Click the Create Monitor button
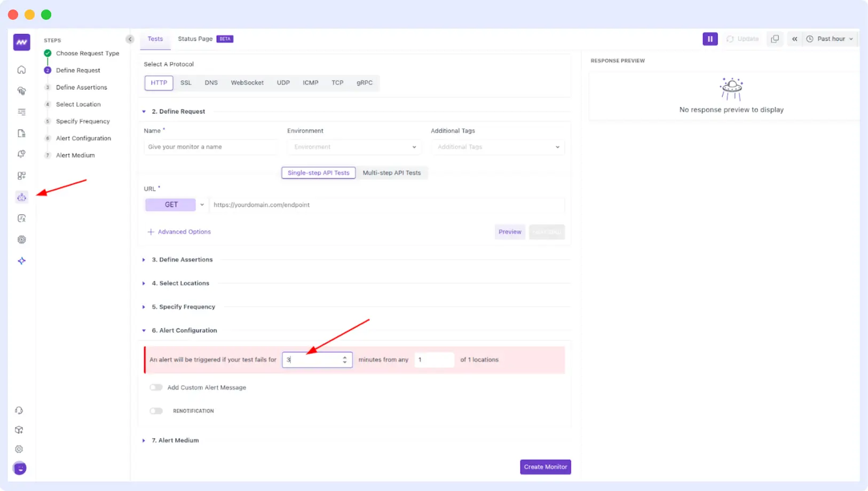The image size is (868, 491). (x=545, y=467)
